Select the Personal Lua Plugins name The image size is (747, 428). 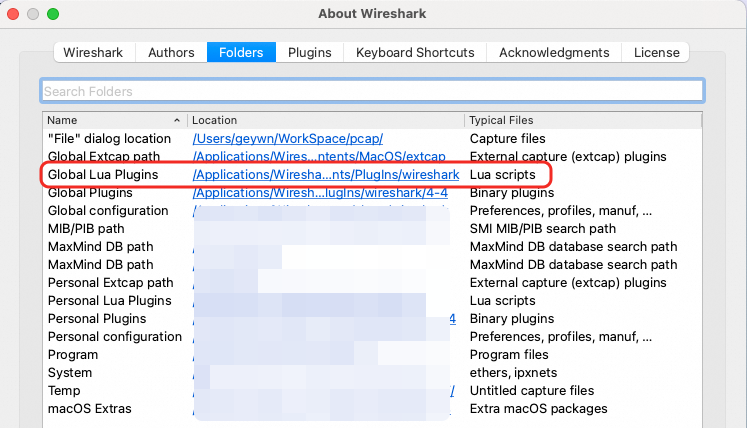tap(110, 301)
